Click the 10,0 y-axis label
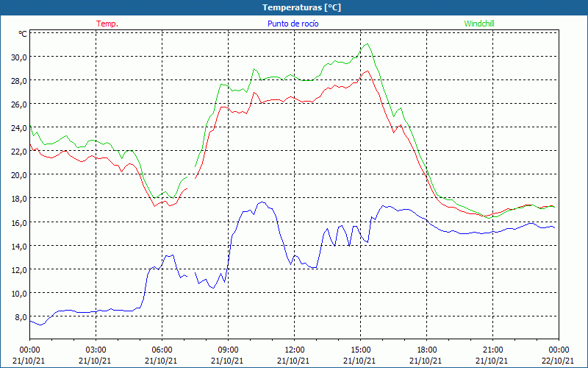588x368 pixels. (x=19, y=294)
